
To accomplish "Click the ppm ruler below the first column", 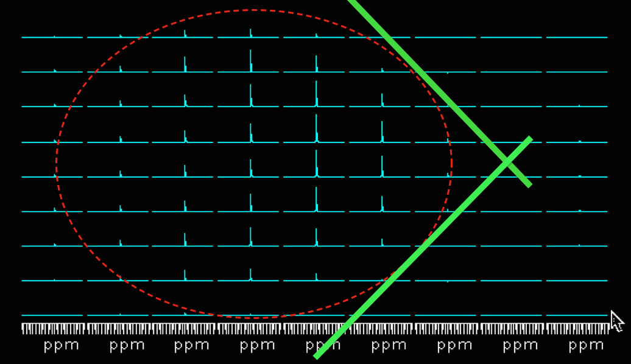I will pyautogui.click(x=53, y=329).
